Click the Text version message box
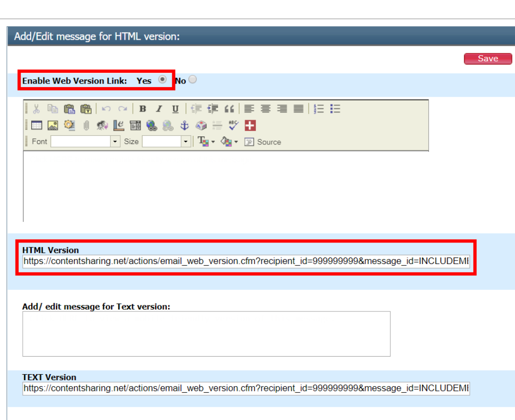This screenshot has height=420, width=515. click(206, 333)
